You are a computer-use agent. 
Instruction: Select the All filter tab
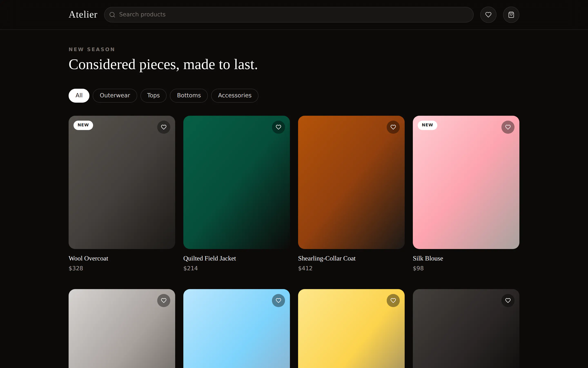pos(79,95)
